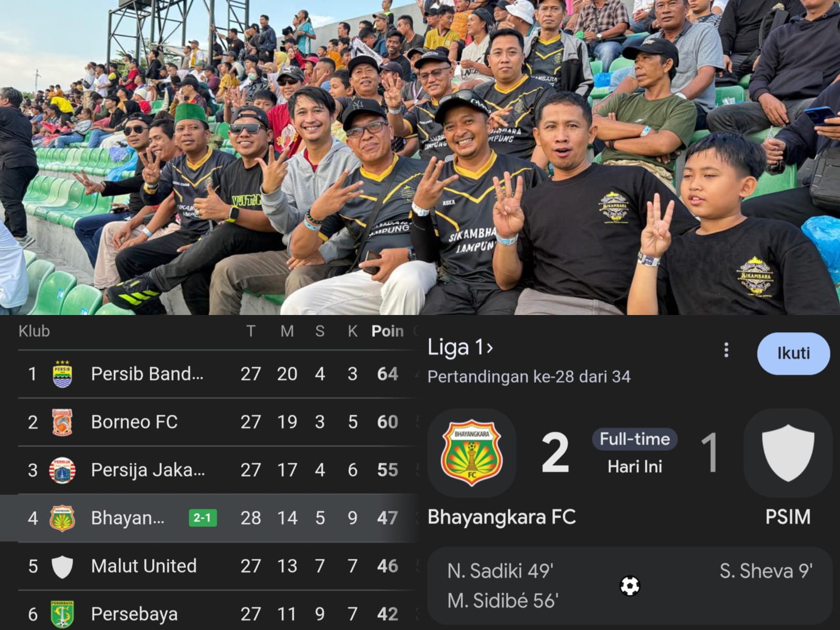840x630 pixels.
Task: Click the PSIM shield placeholder logo
Action: click(x=788, y=453)
